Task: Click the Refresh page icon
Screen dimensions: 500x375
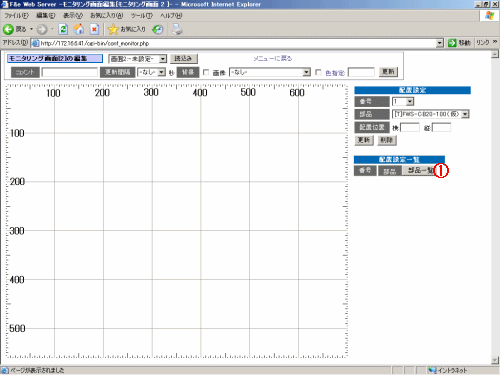Action: (63, 29)
